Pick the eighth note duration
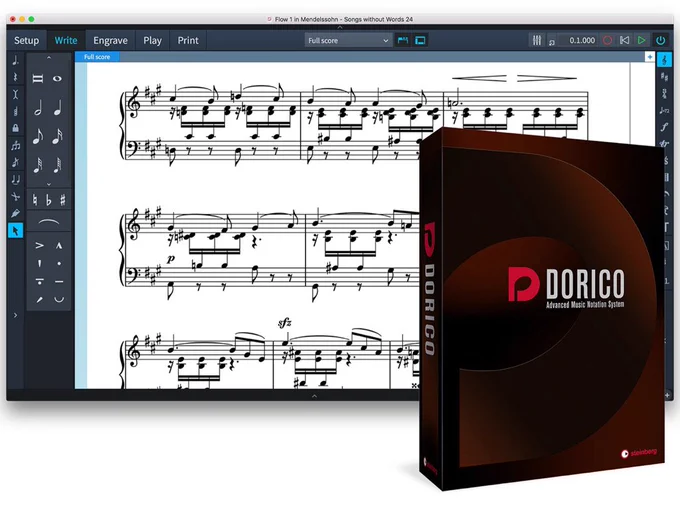The height and width of the screenshot is (509, 680). (38, 137)
